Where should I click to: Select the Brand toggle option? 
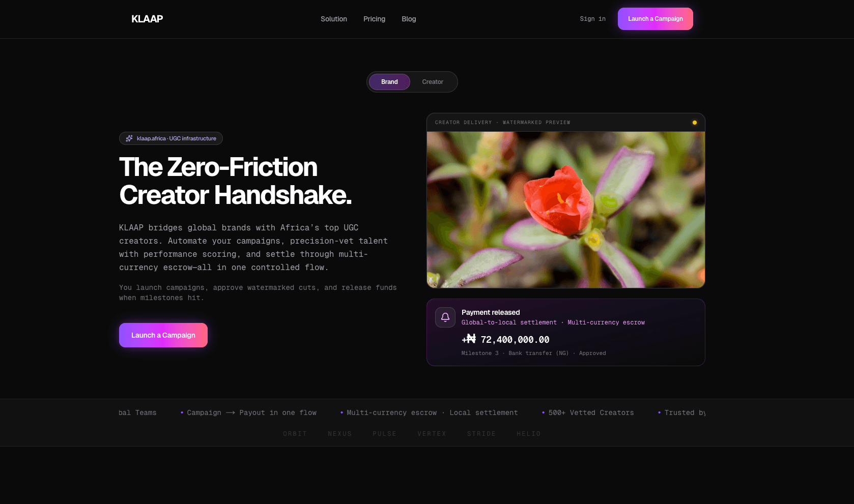[389, 82]
